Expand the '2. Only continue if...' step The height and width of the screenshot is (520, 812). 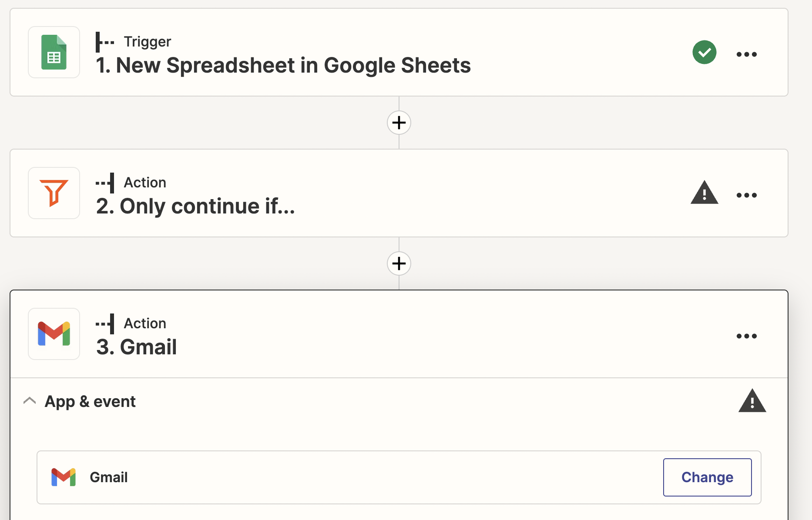195,207
